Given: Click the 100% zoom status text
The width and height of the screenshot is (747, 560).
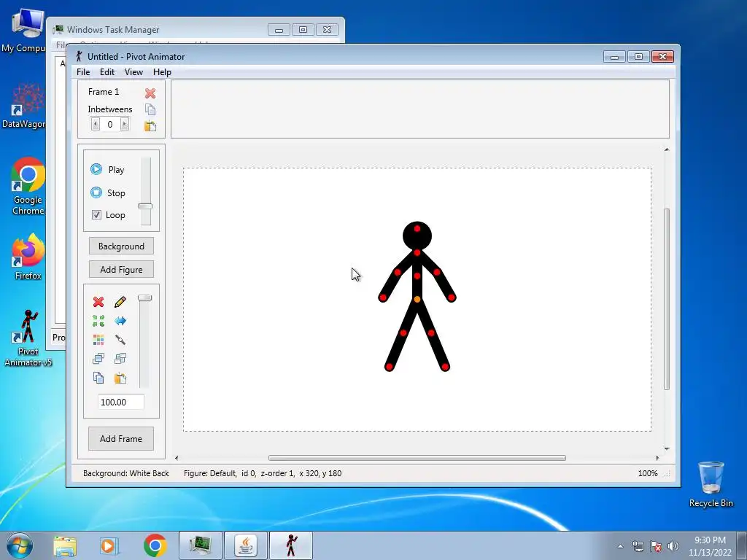Looking at the screenshot, I should 648,473.
